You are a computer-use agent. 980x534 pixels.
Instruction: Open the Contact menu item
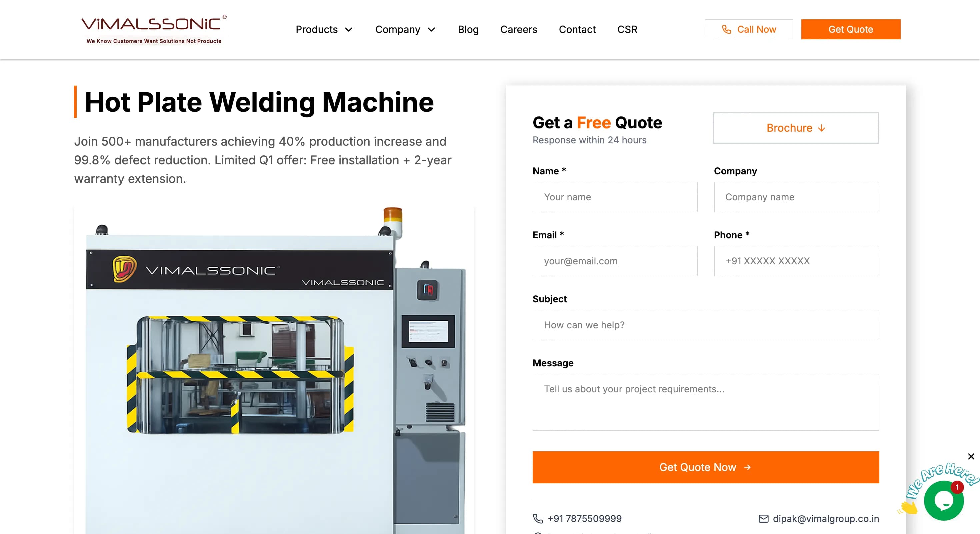coord(577,29)
